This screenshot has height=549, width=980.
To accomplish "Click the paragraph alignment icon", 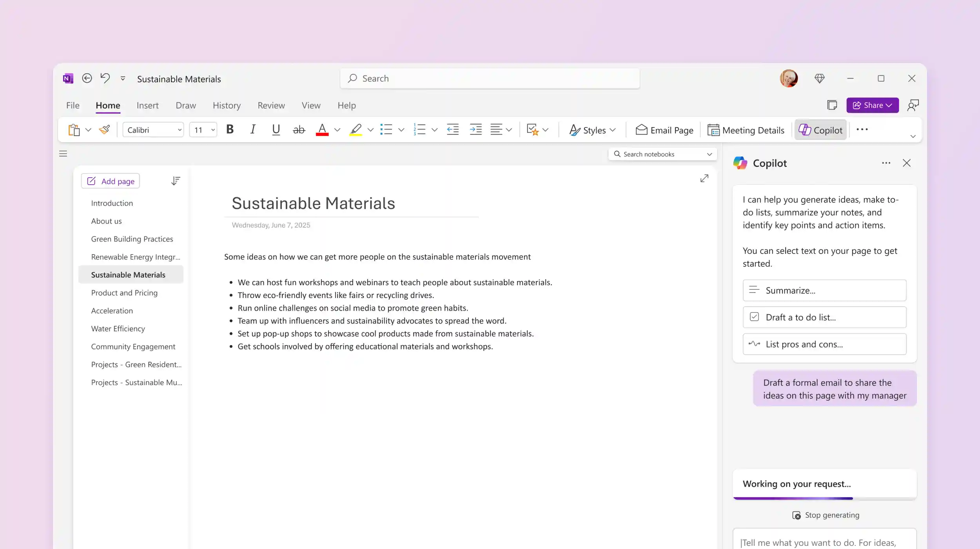I will click(x=496, y=129).
